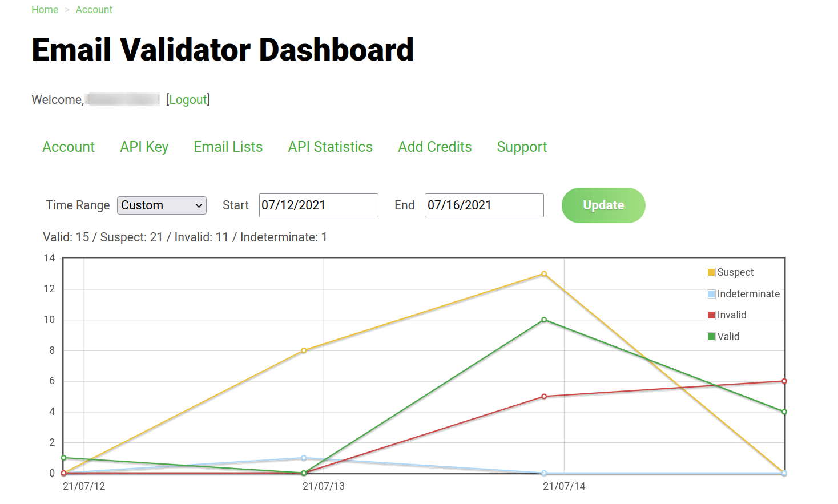The height and width of the screenshot is (504, 838).
Task: Open the Support page
Action: (x=522, y=147)
